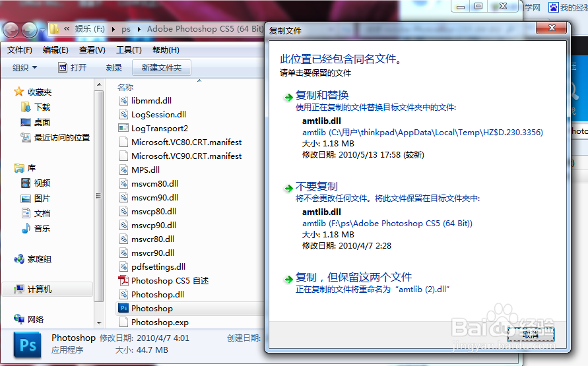Click the amtlib F:\ps destination path text
Viewport: 588px width, 366px height.
pyautogui.click(x=387, y=224)
